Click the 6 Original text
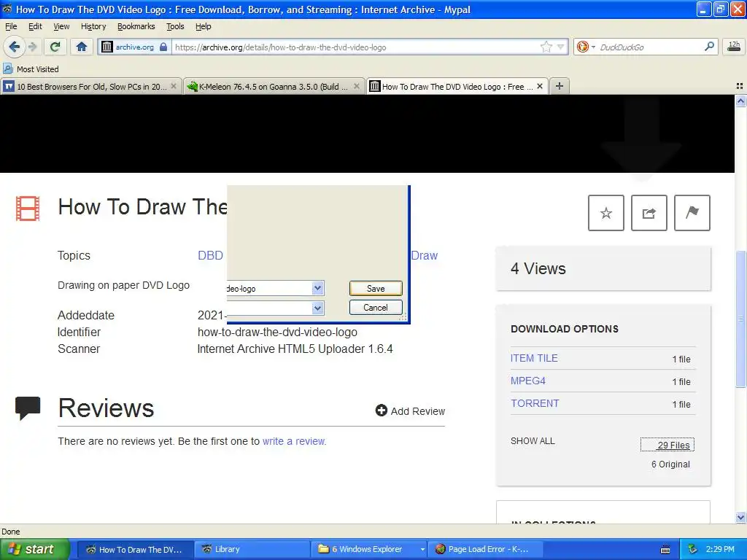The height and width of the screenshot is (560, 747). pos(670,464)
